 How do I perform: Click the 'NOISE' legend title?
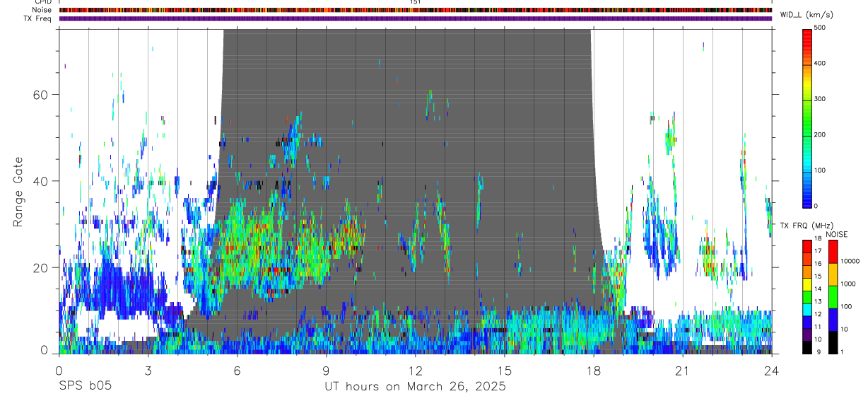tap(836, 234)
